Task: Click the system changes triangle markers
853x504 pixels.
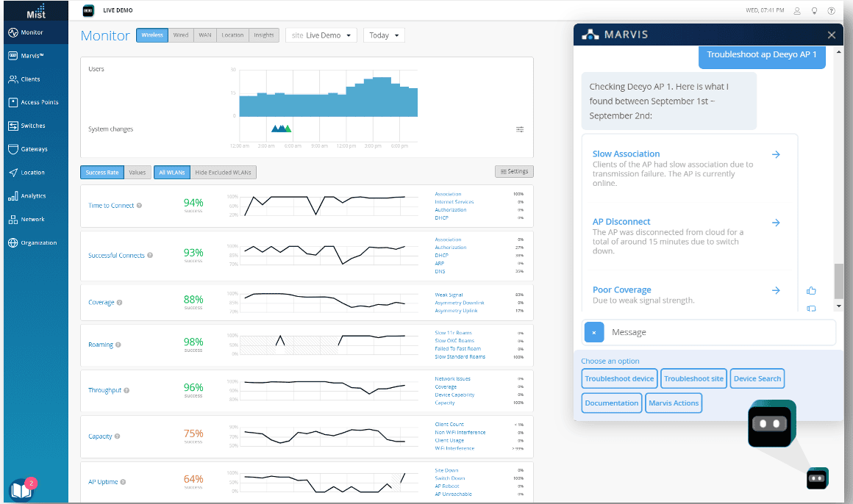Action: point(281,129)
